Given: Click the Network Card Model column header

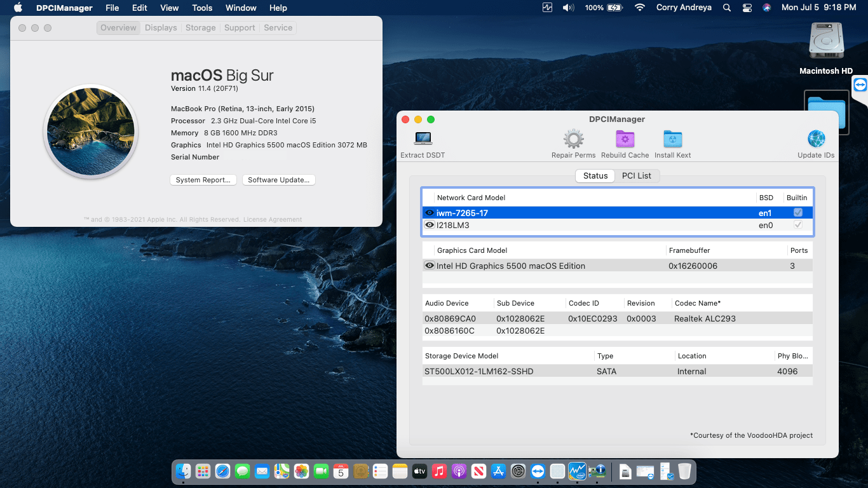Looking at the screenshot, I should (471, 198).
